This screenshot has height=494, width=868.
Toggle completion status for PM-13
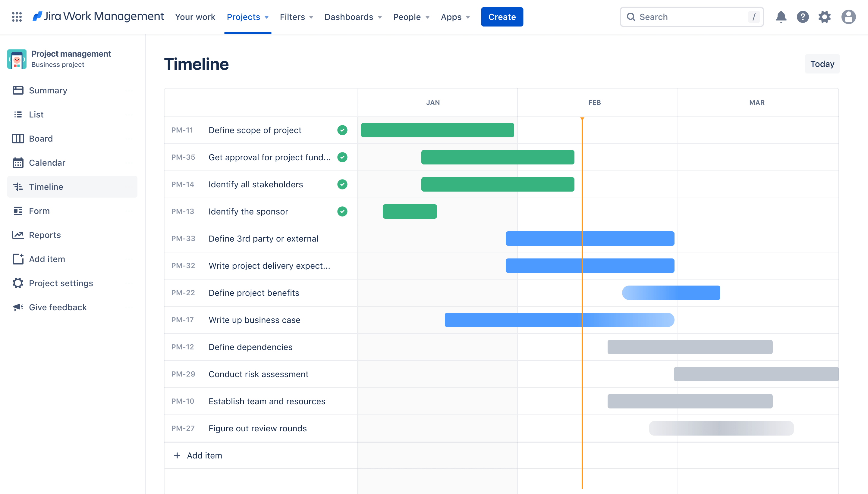342,211
